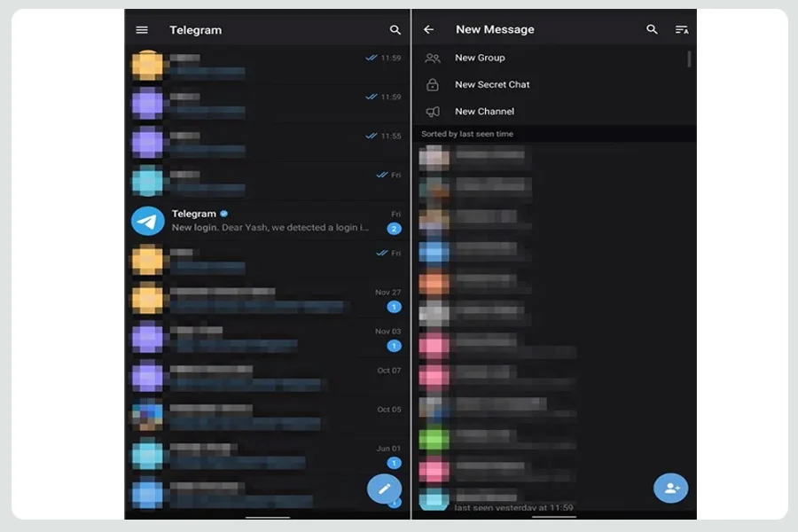The image size is (798, 532).
Task: Open the chat dated Nov 27
Action: 267,299
